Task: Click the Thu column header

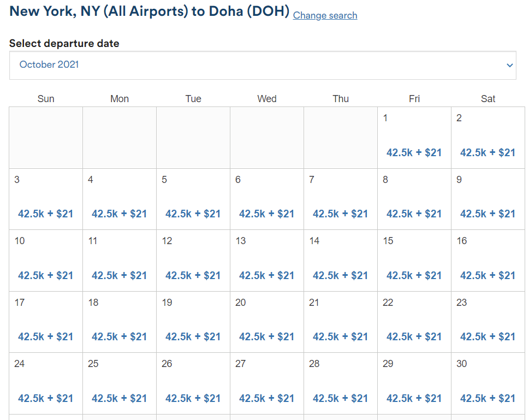Action: [340, 98]
